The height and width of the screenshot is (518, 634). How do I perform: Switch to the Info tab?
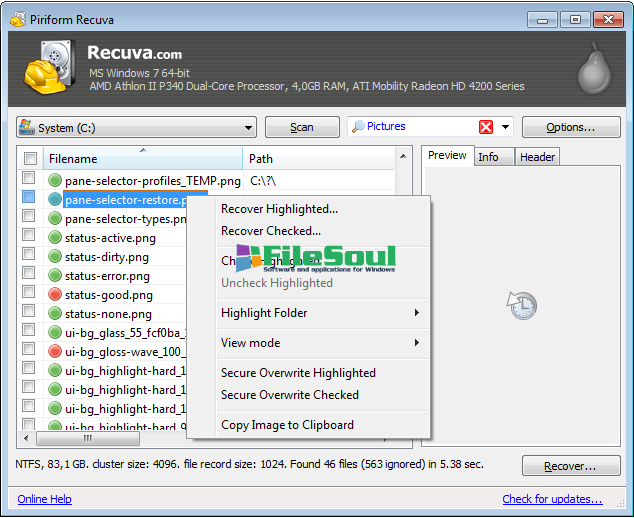[488, 157]
